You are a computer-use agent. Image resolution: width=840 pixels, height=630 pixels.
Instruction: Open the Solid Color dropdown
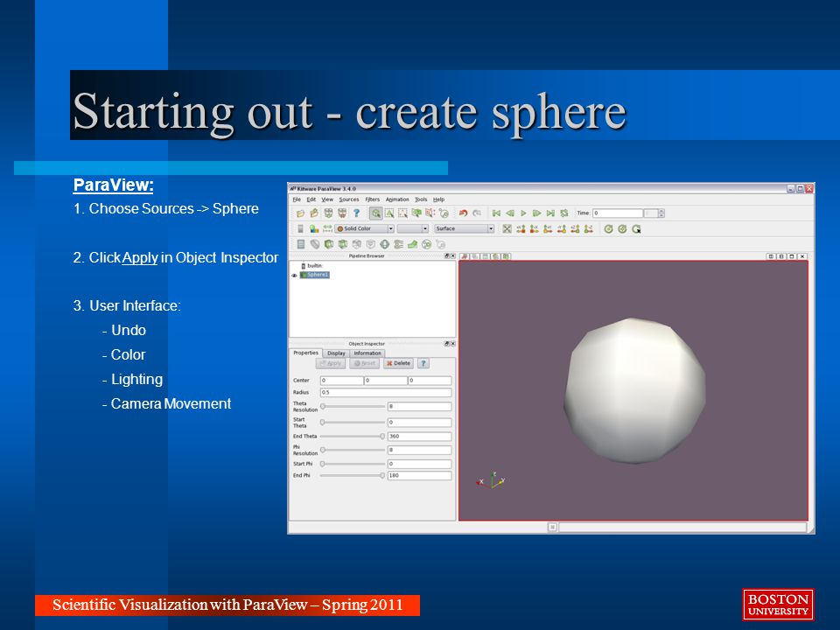[364, 228]
